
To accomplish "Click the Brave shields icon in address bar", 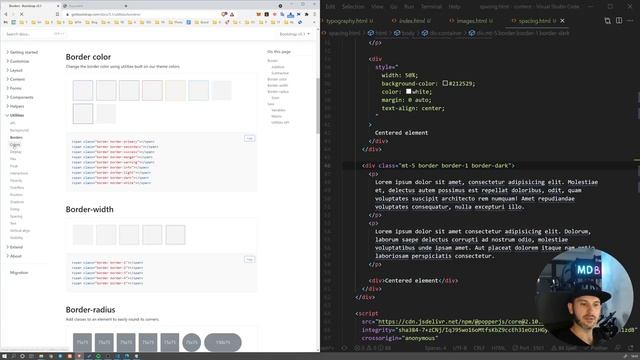I will [x=224, y=14].
